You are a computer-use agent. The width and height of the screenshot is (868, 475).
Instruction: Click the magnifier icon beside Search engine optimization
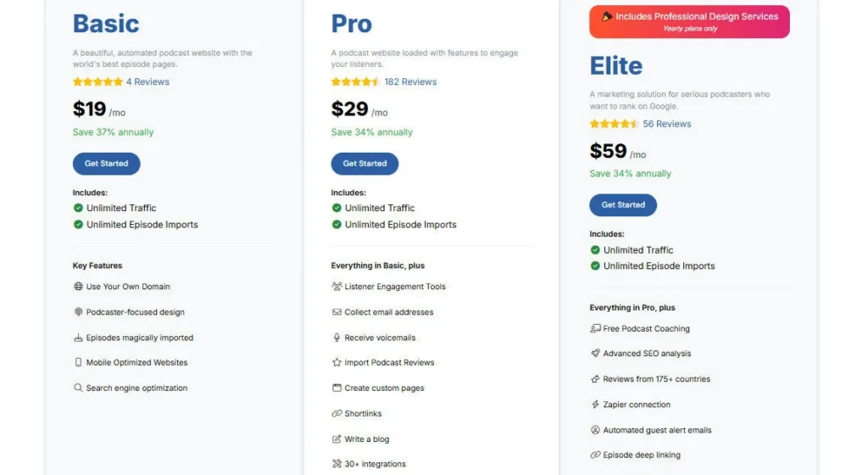(78, 388)
